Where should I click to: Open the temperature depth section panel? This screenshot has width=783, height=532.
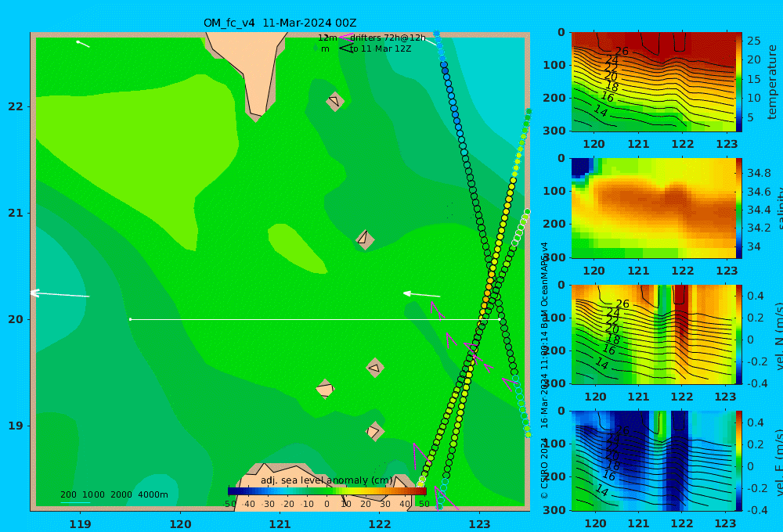click(653, 82)
